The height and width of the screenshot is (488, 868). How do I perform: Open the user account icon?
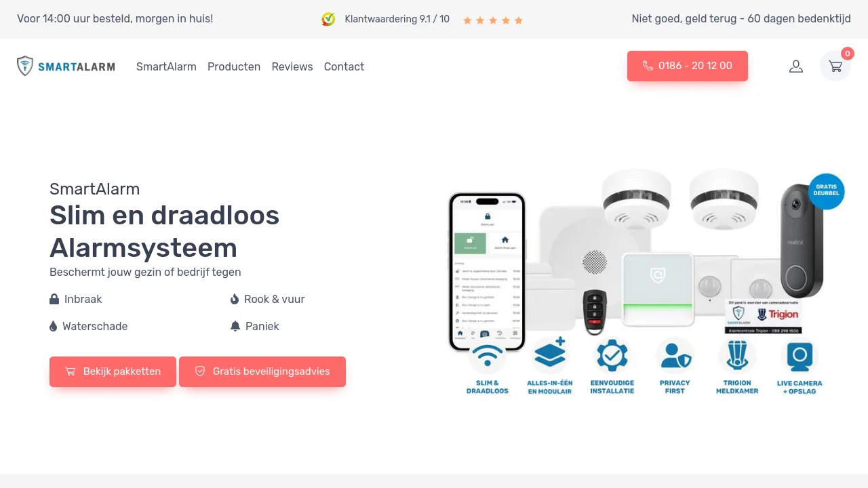(796, 66)
